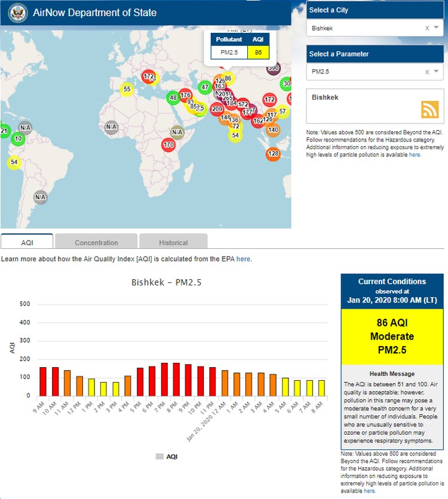Click the red 170 marker in East Africa
Viewport: 448px width, 499px height.
[x=168, y=144]
